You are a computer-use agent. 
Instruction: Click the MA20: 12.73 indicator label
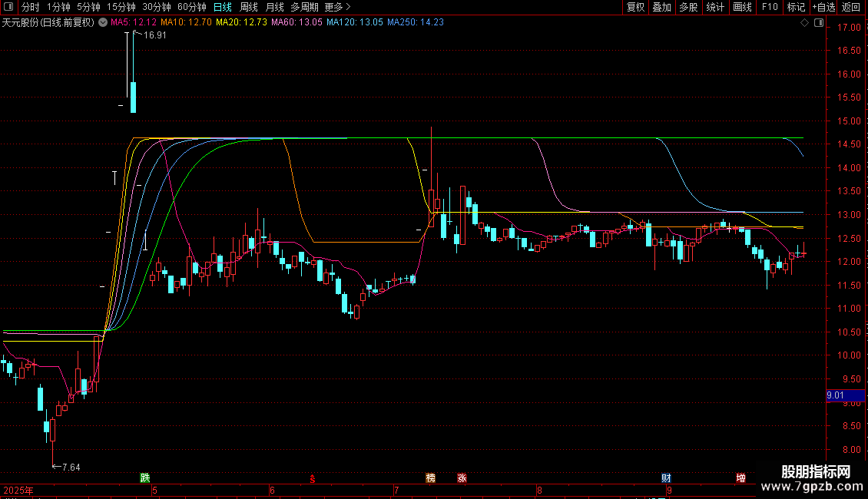pyautogui.click(x=241, y=23)
